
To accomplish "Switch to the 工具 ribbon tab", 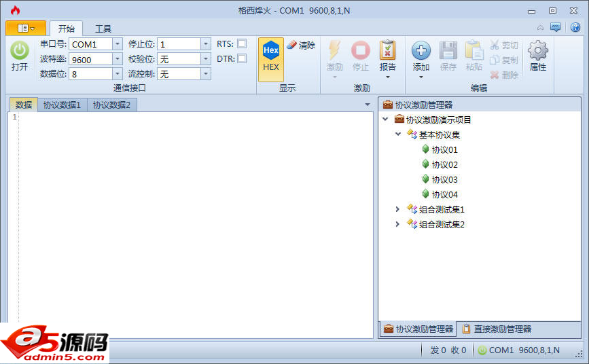I will point(103,29).
